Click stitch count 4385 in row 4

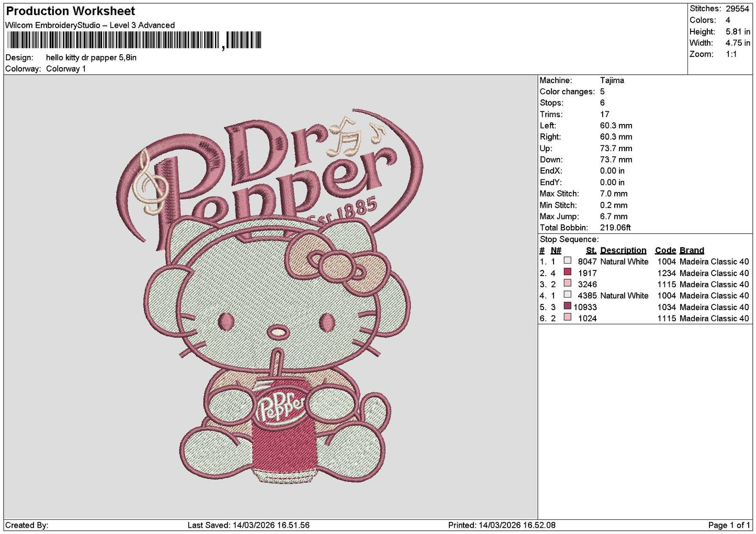click(x=587, y=296)
